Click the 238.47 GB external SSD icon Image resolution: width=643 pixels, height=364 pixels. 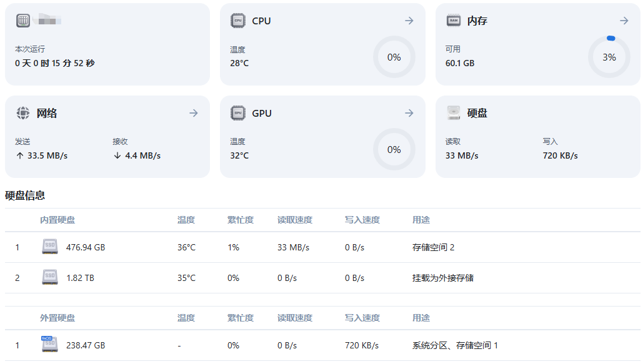[50, 345]
